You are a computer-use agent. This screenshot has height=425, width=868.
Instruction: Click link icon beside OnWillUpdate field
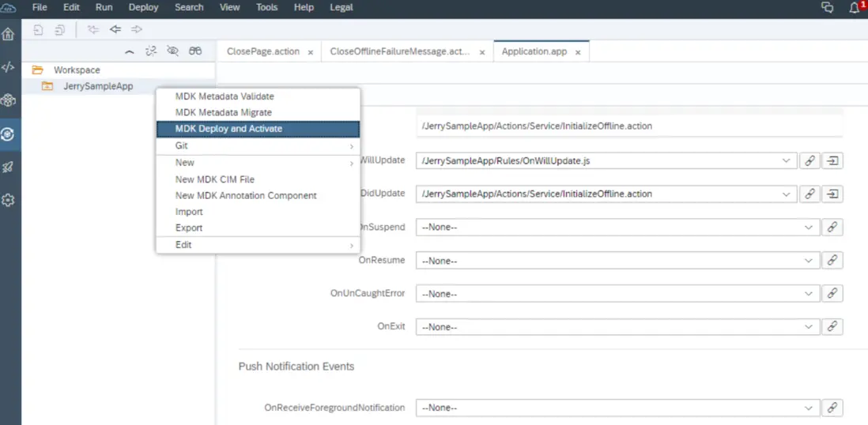810,160
